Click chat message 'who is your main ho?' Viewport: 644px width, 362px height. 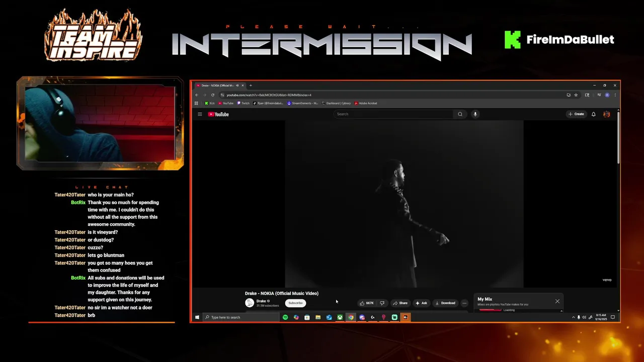pos(111,195)
